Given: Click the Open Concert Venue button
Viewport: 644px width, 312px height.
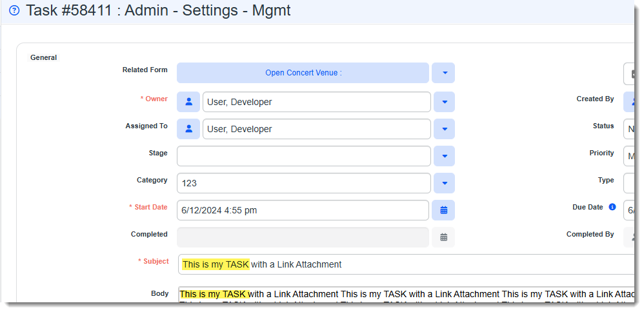Looking at the screenshot, I should (x=303, y=73).
